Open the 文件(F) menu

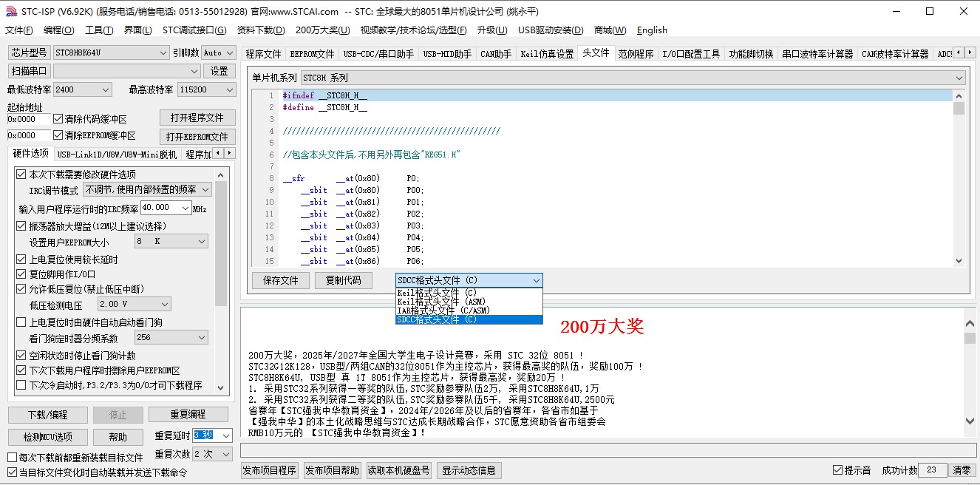click(x=19, y=30)
